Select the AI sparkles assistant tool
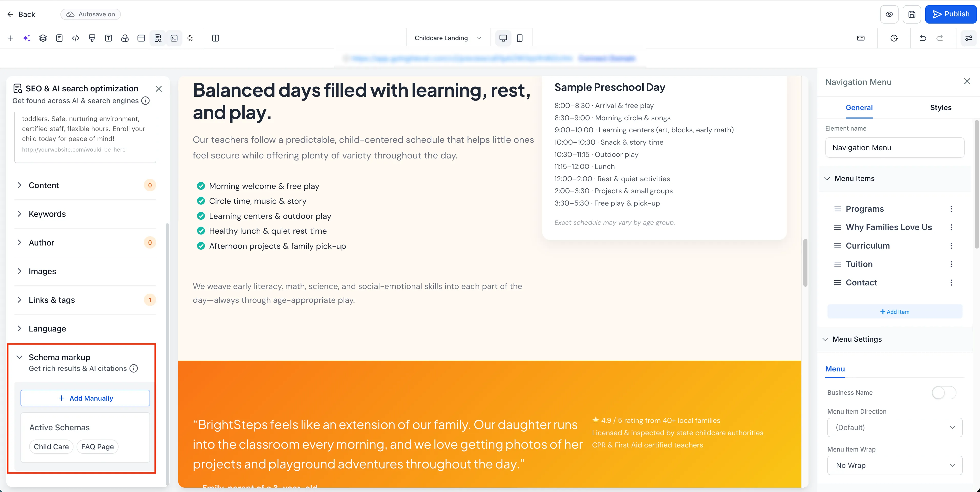Image resolution: width=980 pixels, height=492 pixels. 26,38
